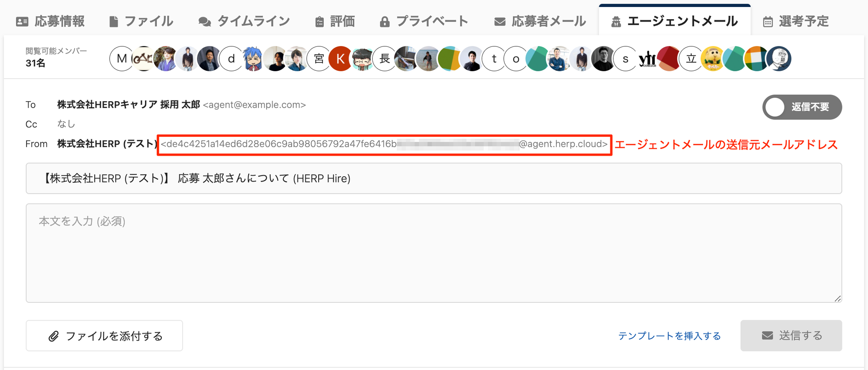The width and height of the screenshot is (868, 370).
Task: Click the calendar icon on 選考予定
Action: 768,22
